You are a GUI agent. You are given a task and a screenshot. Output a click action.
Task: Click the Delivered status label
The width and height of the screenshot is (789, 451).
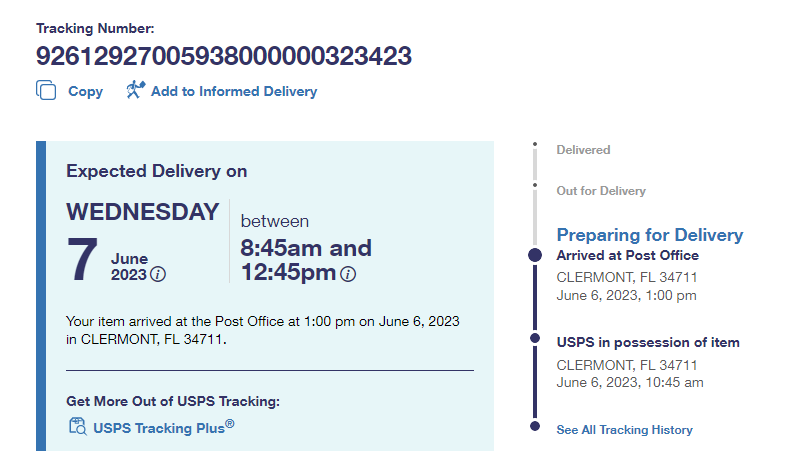pyautogui.click(x=583, y=150)
